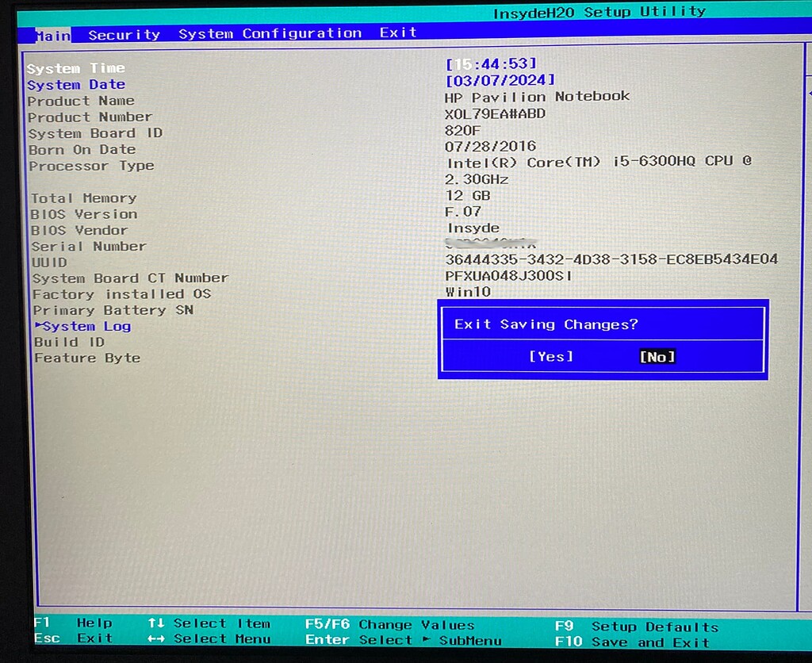Screen dimensions: 812x663
Task: Select the System Time label
Action: tap(75, 68)
